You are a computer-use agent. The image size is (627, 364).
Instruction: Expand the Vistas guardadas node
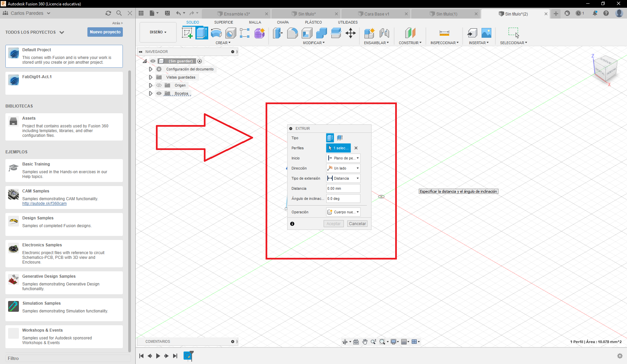pyautogui.click(x=151, y=77)
